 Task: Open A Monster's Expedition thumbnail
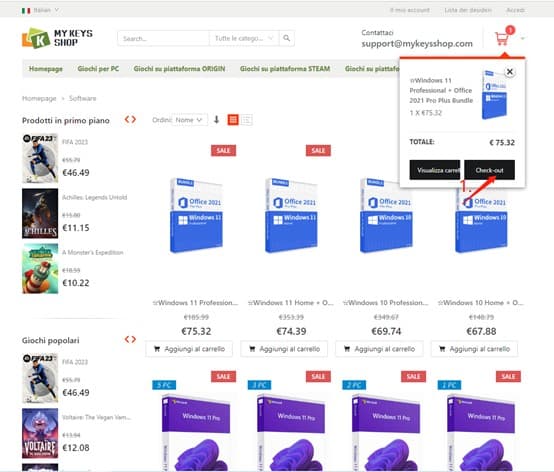pyautogui.click(x=40, y=269)
